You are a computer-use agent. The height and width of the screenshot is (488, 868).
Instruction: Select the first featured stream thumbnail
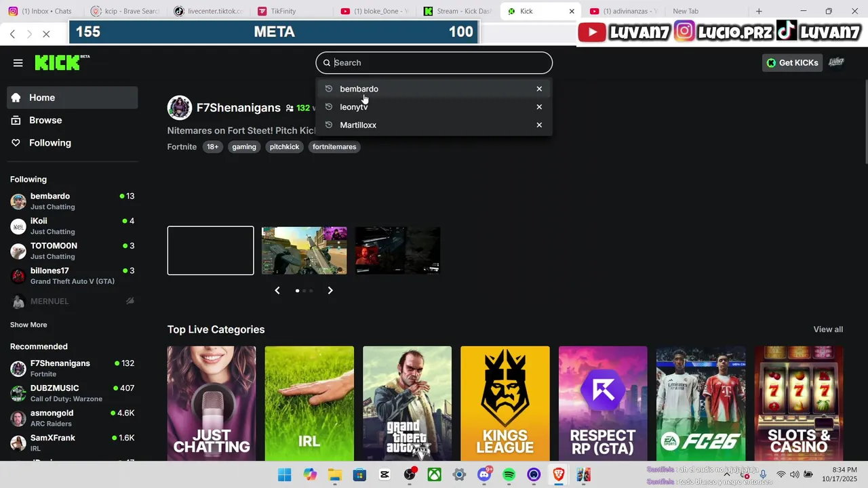click(211, 251)
